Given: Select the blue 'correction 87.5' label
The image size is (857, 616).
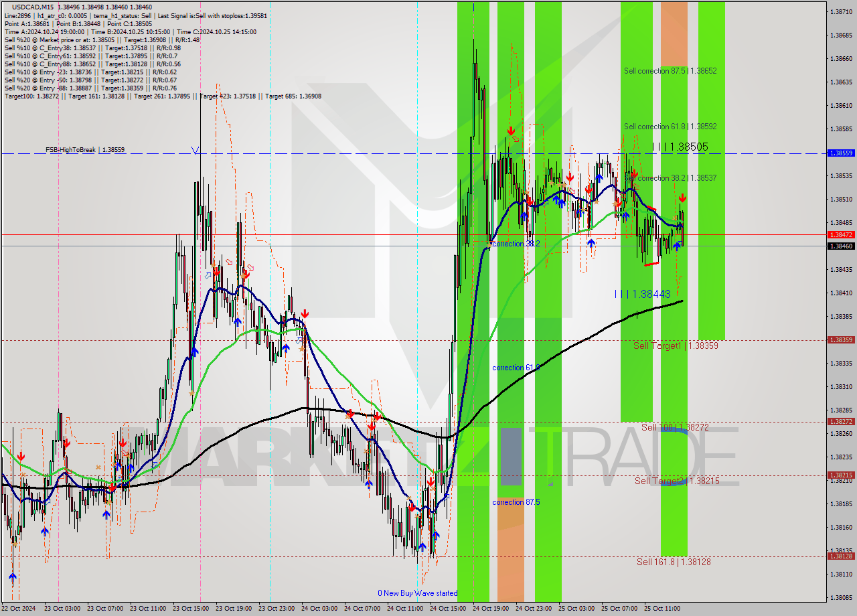Looking at the screenshot, I should (516, 502).
